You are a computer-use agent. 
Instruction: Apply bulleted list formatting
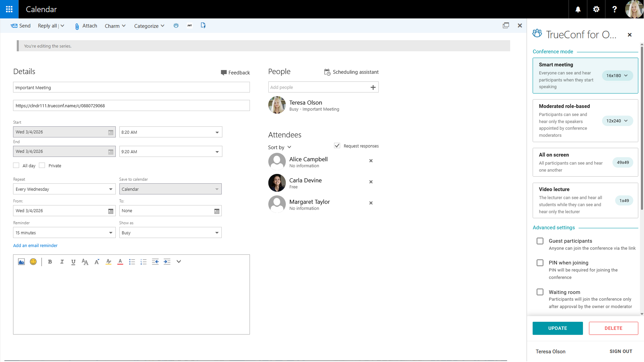pyautogui.click(x=132, y=262)
